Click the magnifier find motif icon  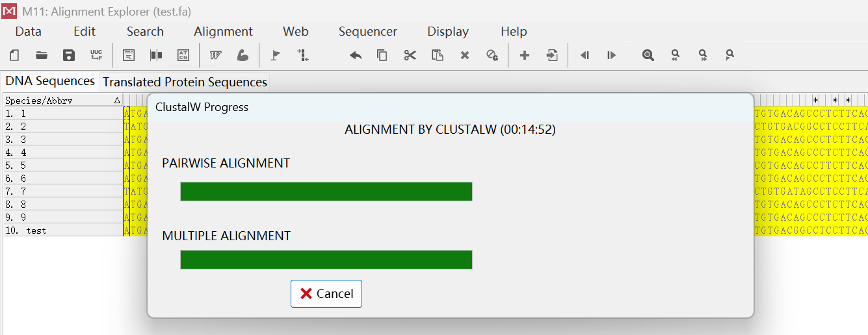pyautogui.click(x=648, y=55)
